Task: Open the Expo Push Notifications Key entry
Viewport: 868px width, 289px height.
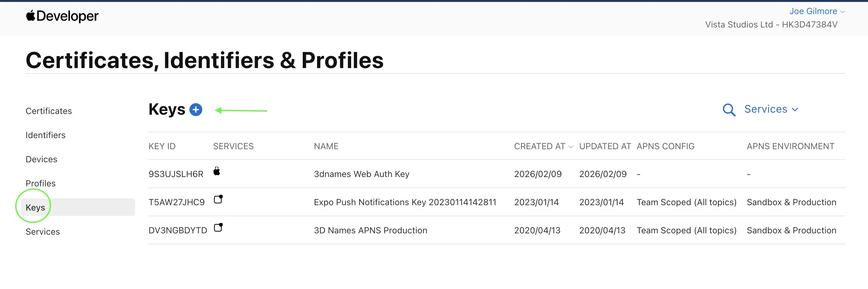Action: click(405, 202)
